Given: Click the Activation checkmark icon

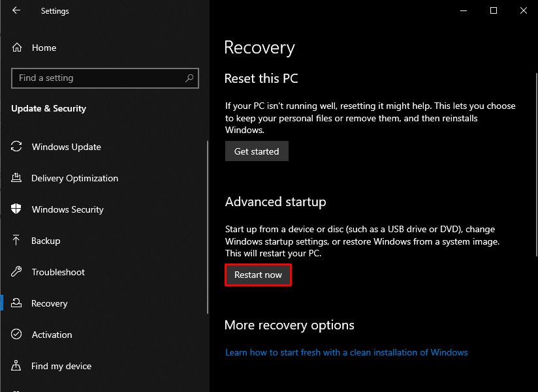Looking at the screenshot, I should (x=16, y=335).
